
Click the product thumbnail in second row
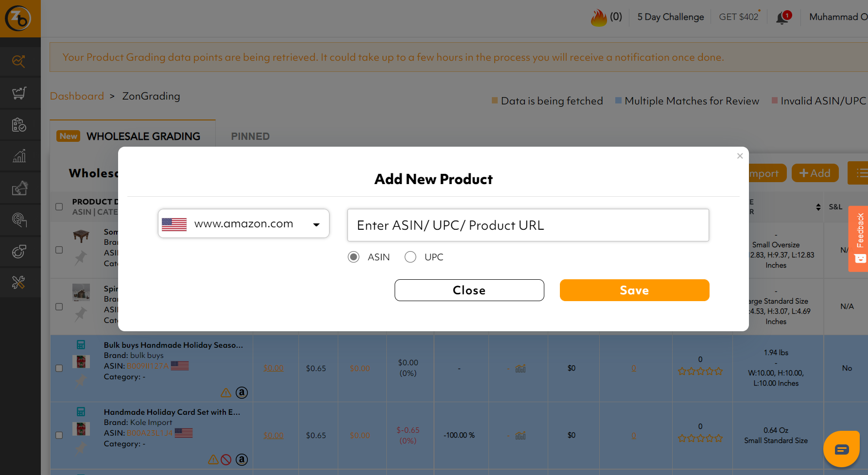(x=81, y=292)
